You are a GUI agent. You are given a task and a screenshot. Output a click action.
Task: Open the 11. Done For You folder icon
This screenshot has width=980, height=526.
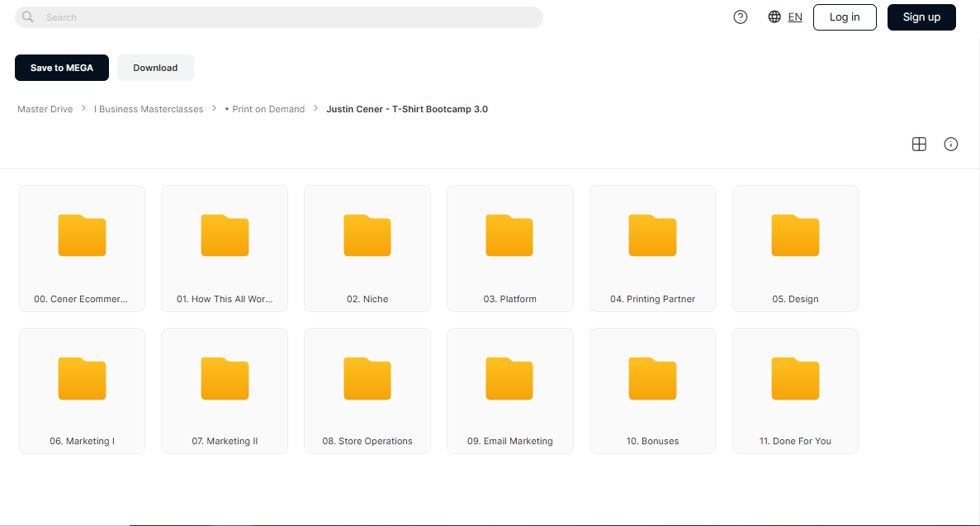795,378
